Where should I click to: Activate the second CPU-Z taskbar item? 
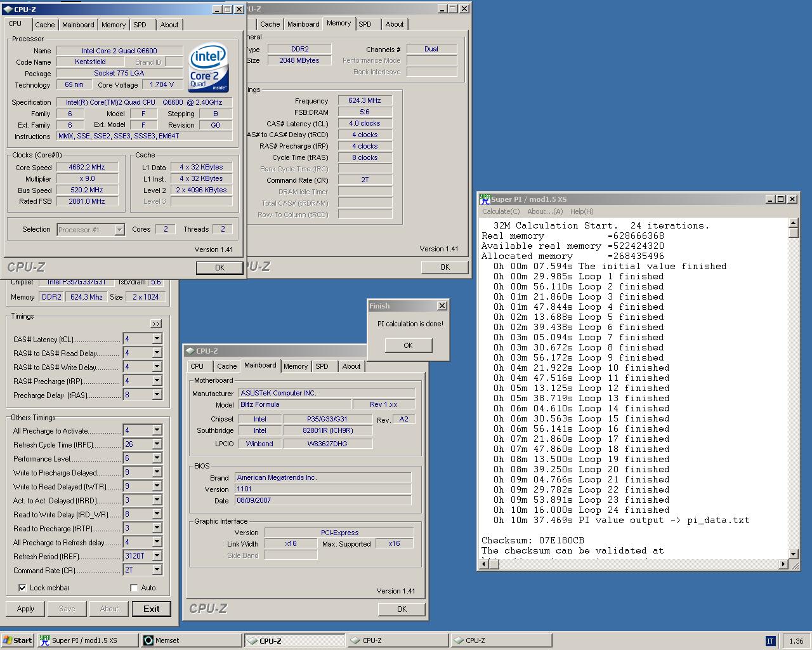398,640
